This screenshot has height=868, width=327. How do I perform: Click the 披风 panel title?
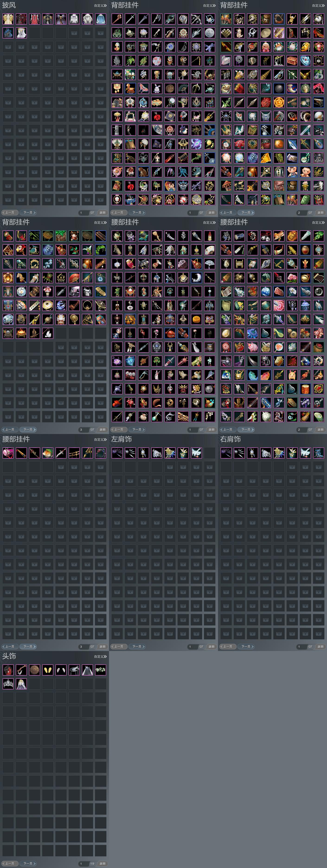(9, 5)
